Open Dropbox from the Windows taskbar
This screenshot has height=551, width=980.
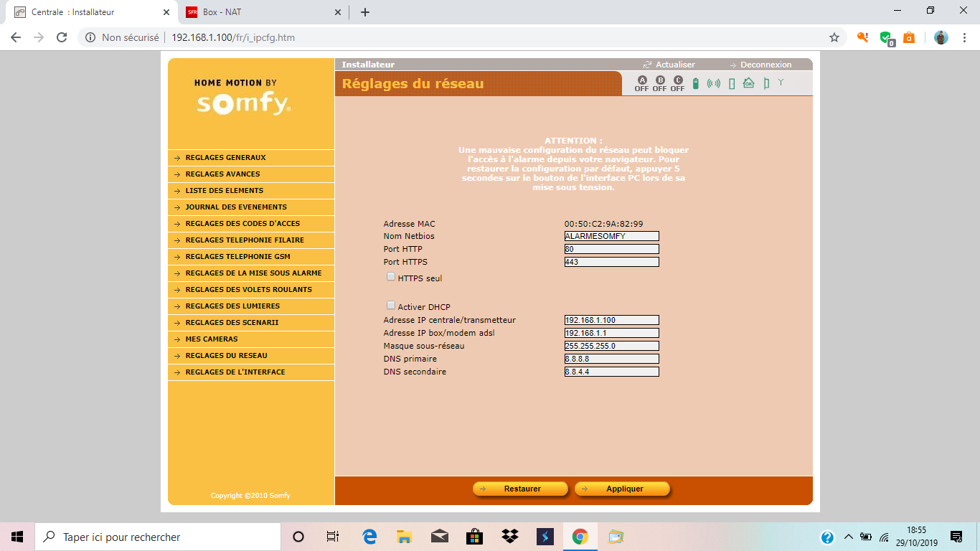point(510,537)
